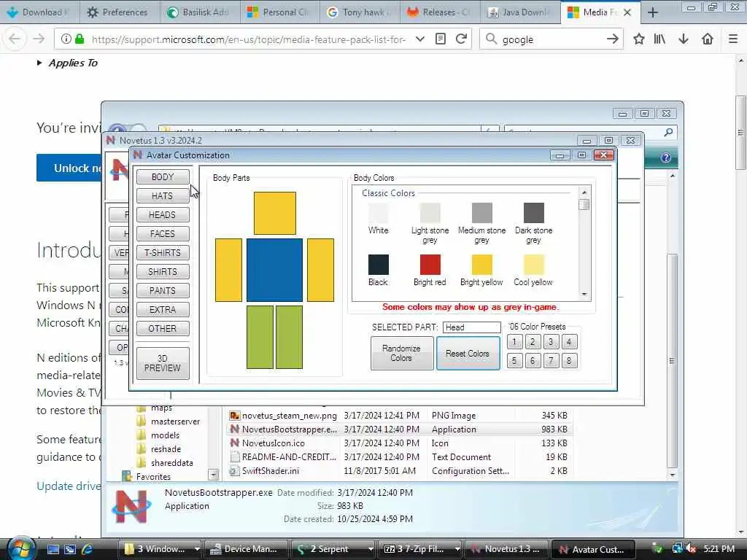The image size is (747, 560).
Task: Open the FACES category
Action: coord(163,234)
